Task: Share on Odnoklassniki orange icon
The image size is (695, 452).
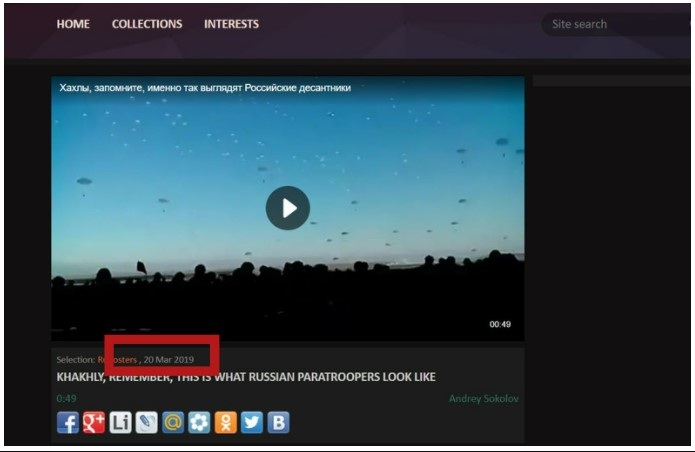Action: [x=226, y=422]
